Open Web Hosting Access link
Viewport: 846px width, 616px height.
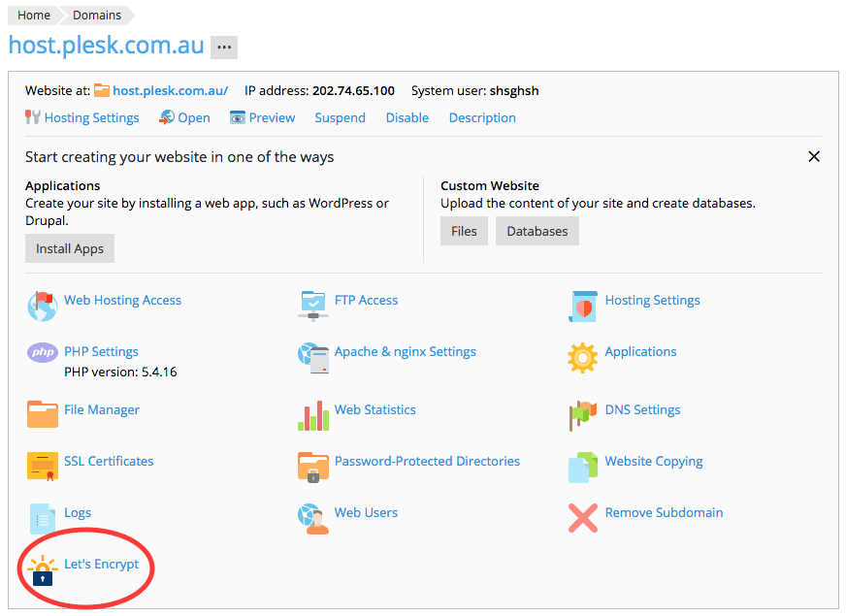tap(122, 300)
